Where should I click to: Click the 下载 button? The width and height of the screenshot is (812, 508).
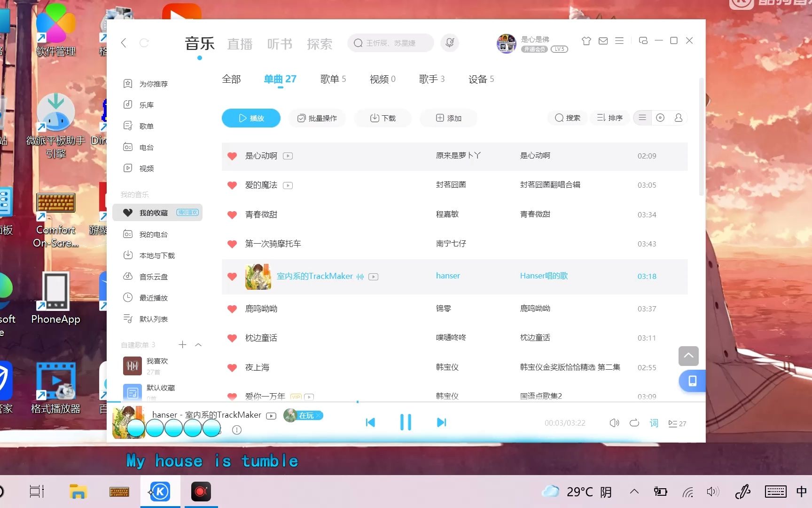(x=383, y=118)
